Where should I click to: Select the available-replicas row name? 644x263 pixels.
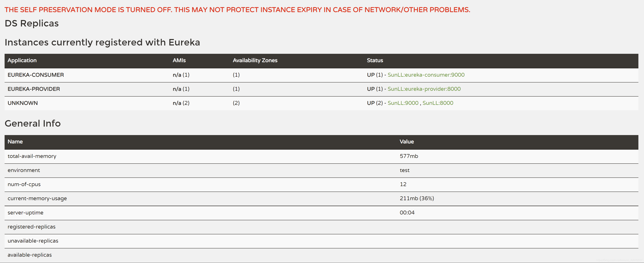click(30, 255)
